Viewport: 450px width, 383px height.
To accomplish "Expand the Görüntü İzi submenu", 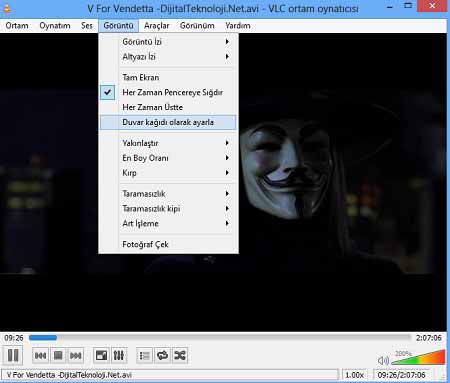I will coord(168,42).
